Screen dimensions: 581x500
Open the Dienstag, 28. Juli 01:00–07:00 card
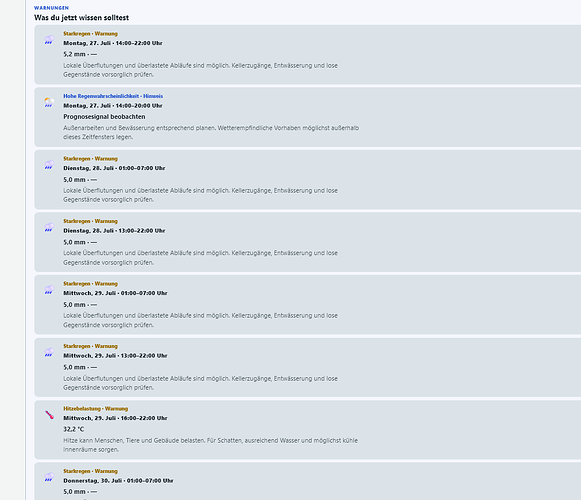(308, 180)
